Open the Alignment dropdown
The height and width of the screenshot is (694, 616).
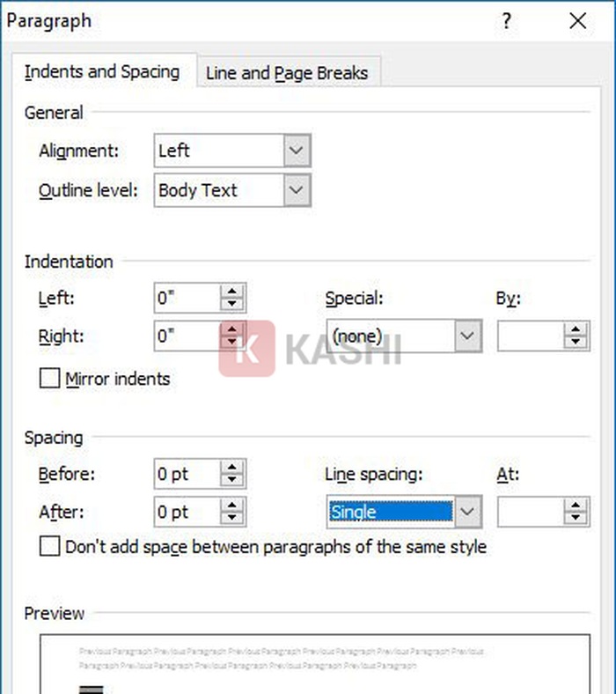click(297, 151)
